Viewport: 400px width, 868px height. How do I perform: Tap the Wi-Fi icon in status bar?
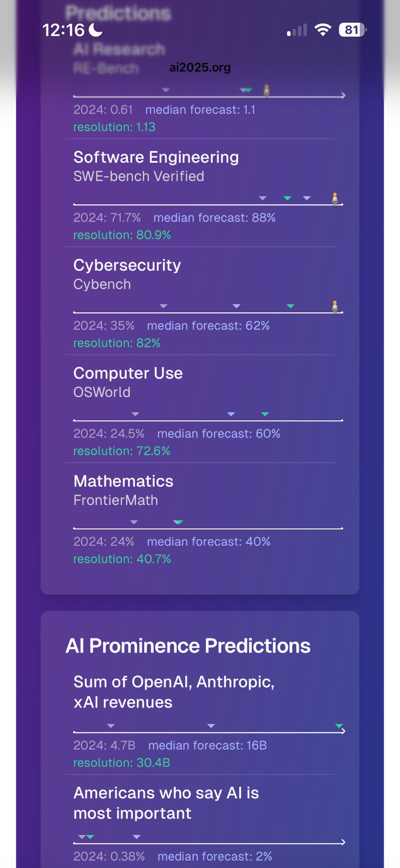(323, 30)
